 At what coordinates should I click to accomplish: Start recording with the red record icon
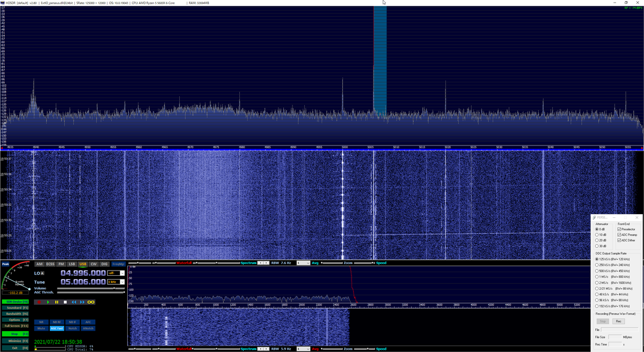(x=39, y=302)
